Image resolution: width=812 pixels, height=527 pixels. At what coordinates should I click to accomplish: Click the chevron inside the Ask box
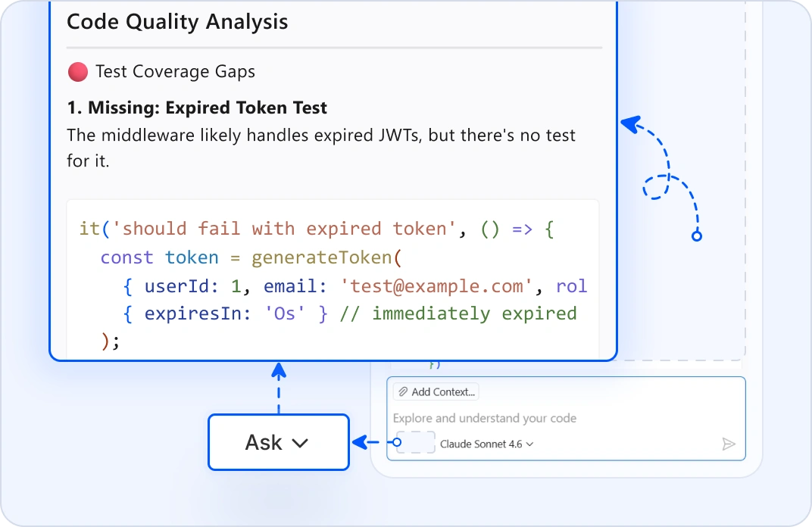pos(300,443)
